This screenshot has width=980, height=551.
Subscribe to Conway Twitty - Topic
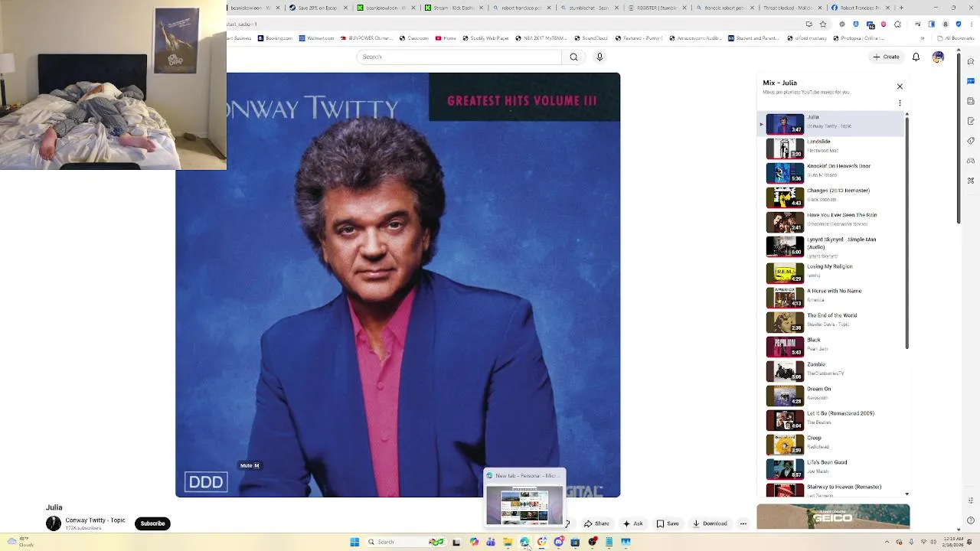(x=152, y=523)
